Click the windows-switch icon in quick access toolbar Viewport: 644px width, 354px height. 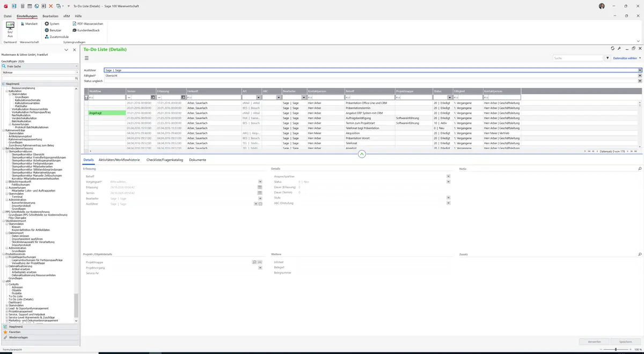pyautogui.click(x=58, y=6)
